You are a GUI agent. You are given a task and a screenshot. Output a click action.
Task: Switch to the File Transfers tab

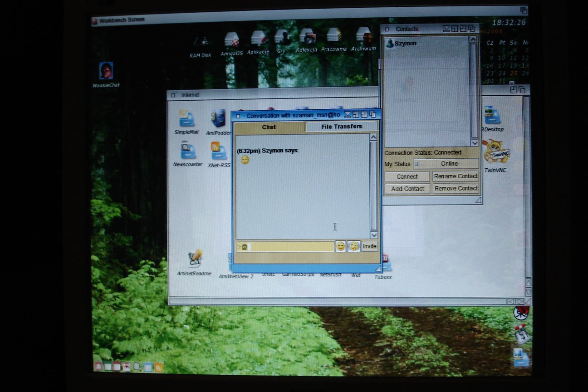click(342, 127)
